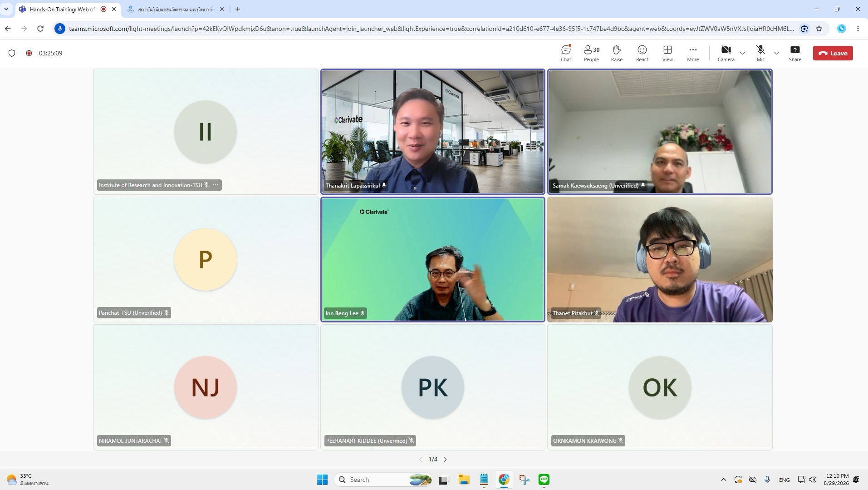Click microphone permission icon in address bar
This screenshot has height=490, width=868.
[x=59, y=29]
